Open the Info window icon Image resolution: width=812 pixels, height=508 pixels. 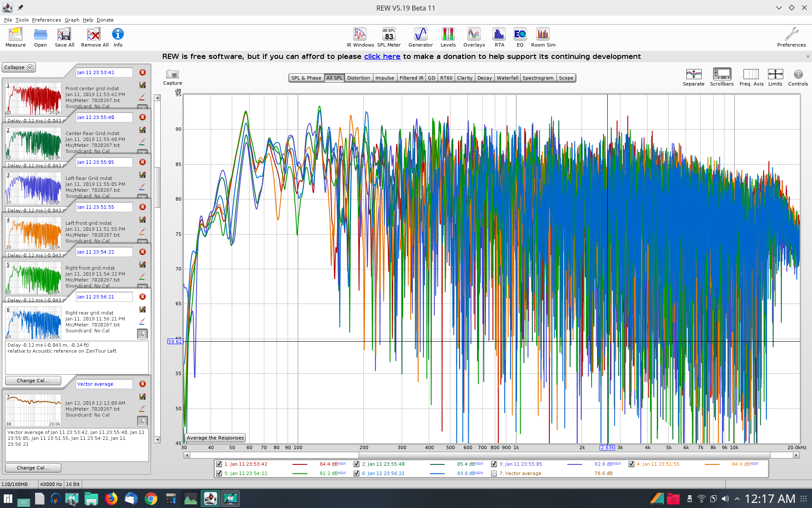(x=118, y=37)
